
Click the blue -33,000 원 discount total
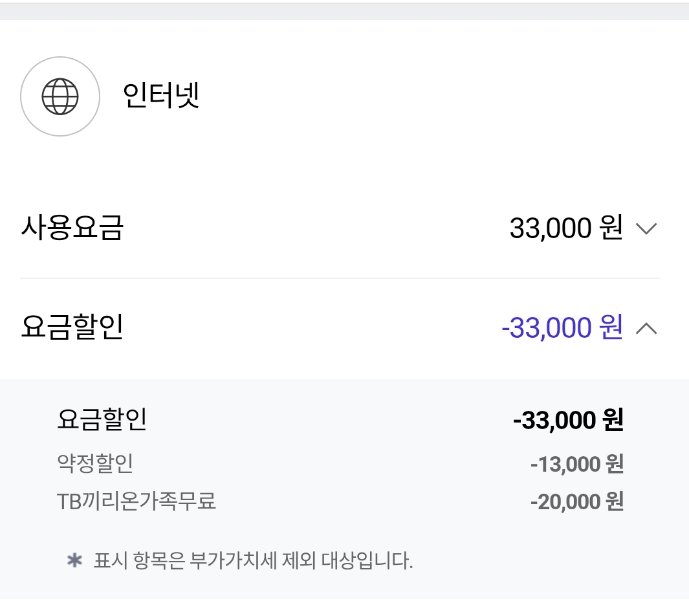pyautogui.click(x=562, y=328)
